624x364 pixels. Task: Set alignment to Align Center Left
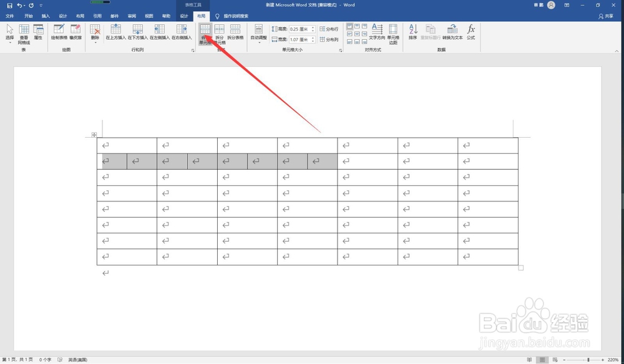pyautogui.click(x=349, y=34)
